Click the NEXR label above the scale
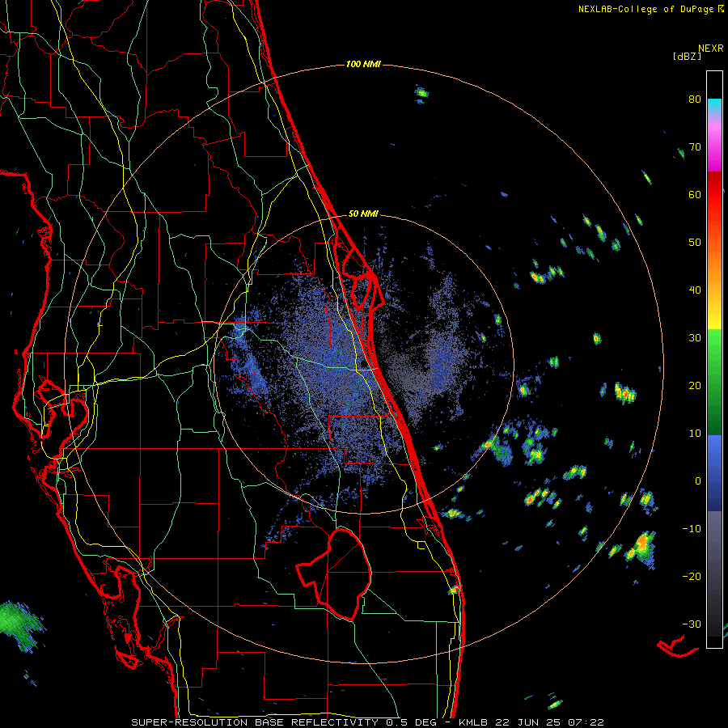The image size is (728, 728). tap(710, 49)
